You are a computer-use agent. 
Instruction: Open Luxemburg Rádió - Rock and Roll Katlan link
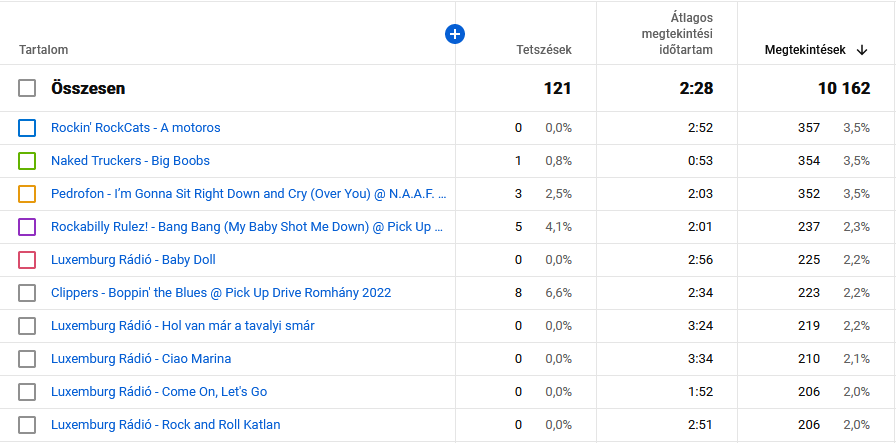pos(166,425)
